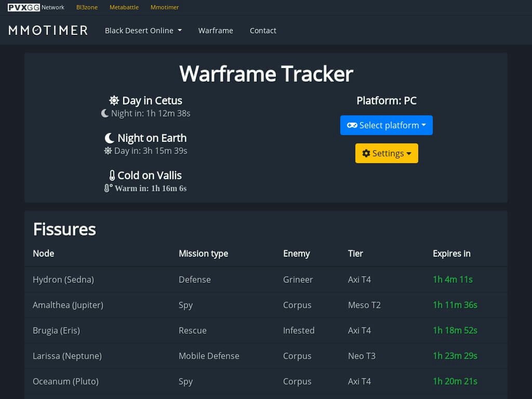532x399 pixels.
Task: Click the Day in: 3h 15m 39s countdown
Action: tap(151, 151)
